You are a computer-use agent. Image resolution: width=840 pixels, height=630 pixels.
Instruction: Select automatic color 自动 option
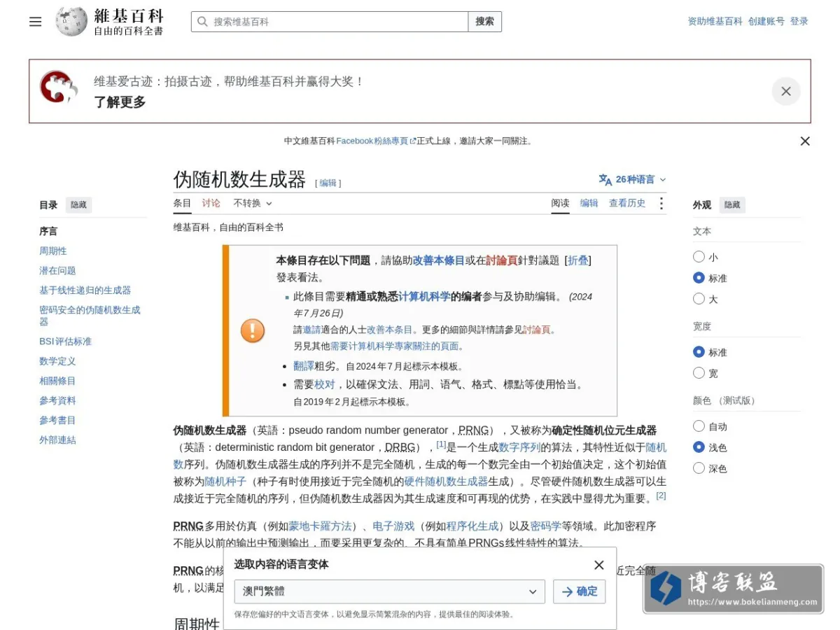(699, 426)
